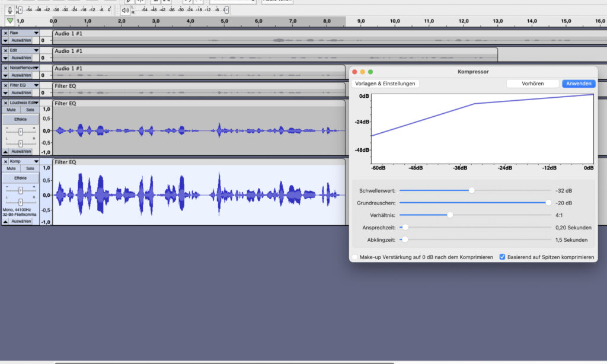Screen dimensions: 607x364
Task: Click 5,0 mark on the timeline ruler
Action: click(225, 21)
